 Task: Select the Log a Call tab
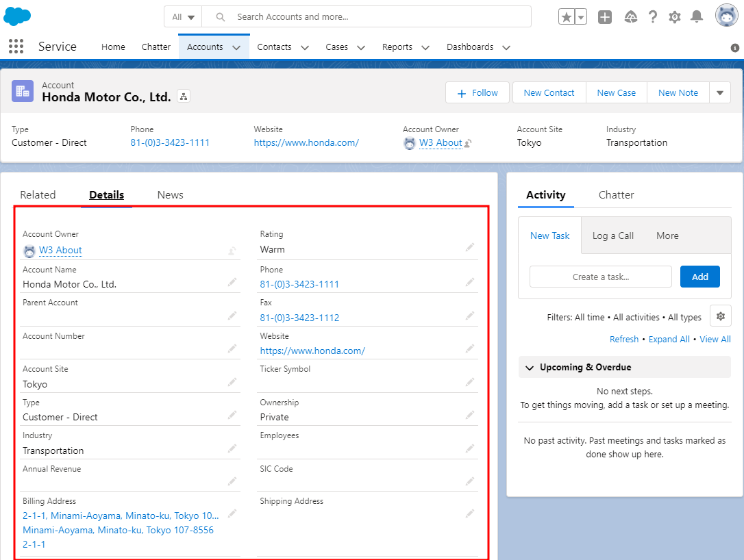(x=612, y=236)
